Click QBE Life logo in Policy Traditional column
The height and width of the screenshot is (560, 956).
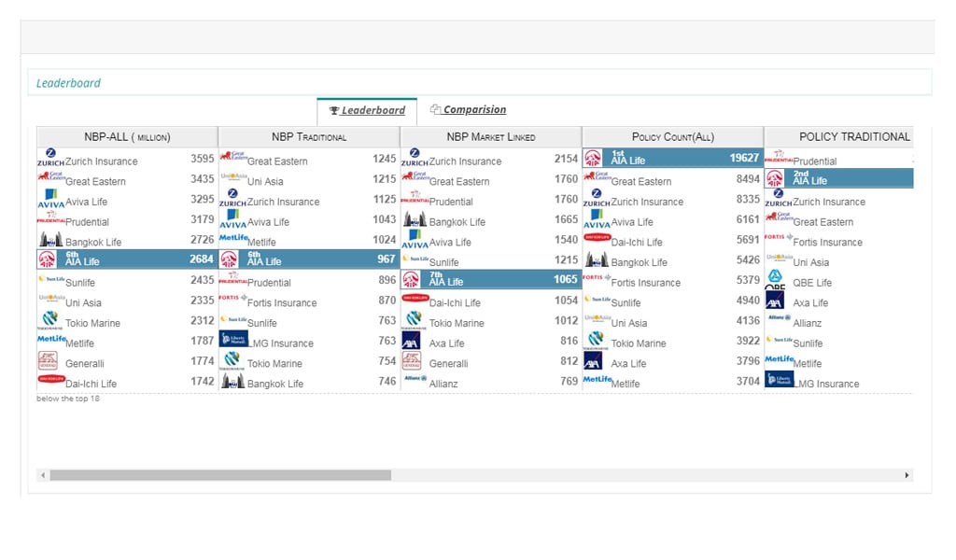[x=775, y=280]
